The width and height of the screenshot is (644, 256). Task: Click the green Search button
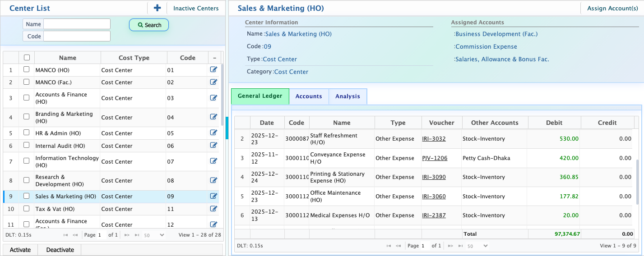point(149,25)
